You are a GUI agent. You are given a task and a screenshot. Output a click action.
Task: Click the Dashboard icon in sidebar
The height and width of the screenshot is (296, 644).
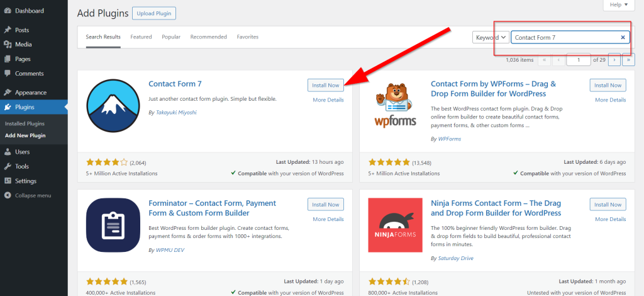(x=8, y=11)
